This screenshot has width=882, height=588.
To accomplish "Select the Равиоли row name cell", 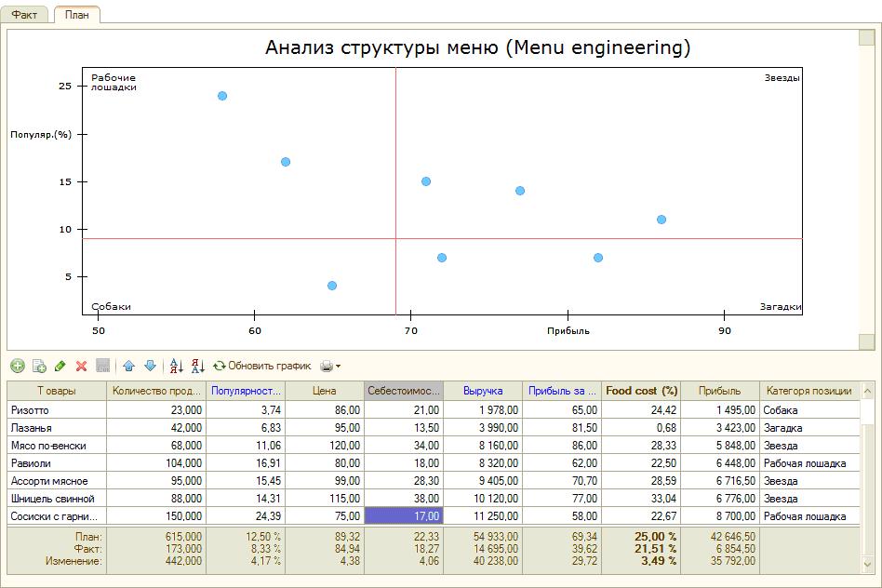I will point(56,463).
